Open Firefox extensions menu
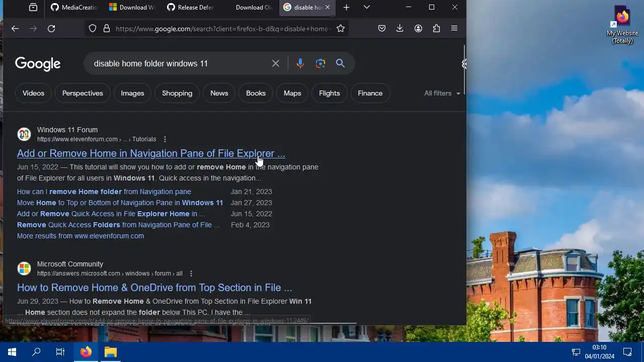This screenshot has height=362, width=644. pos(436,29)
